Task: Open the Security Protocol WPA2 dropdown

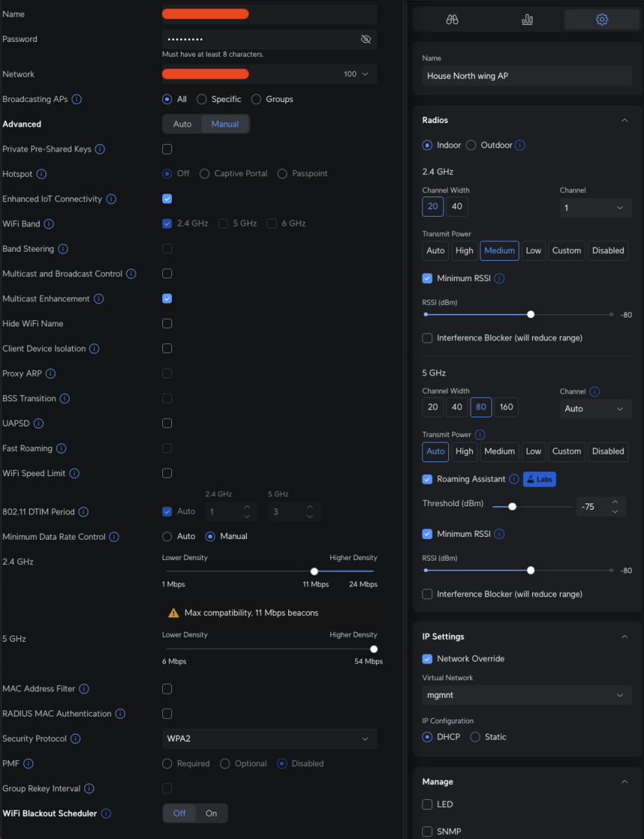Action: pyautogui.click(x=269, y=739)
